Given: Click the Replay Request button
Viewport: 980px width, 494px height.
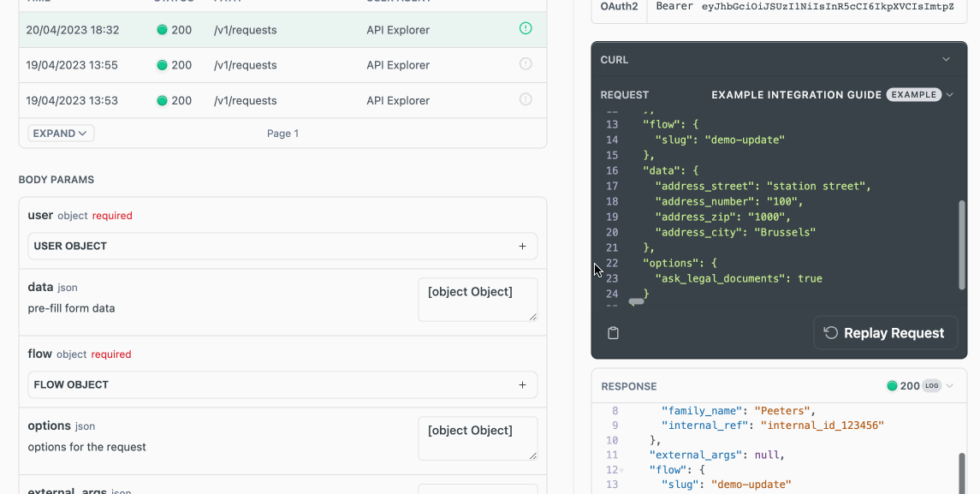Looking at the screenshot, I should point(885,333).
